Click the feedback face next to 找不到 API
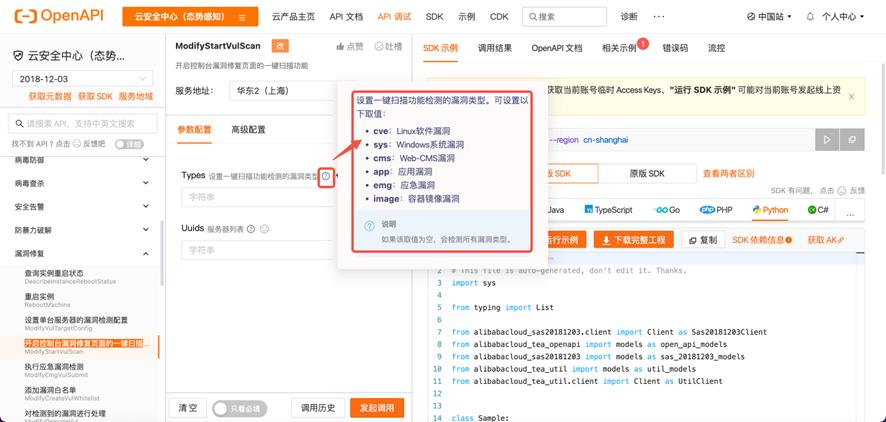886x422 pixels. [x=76, y=144]
